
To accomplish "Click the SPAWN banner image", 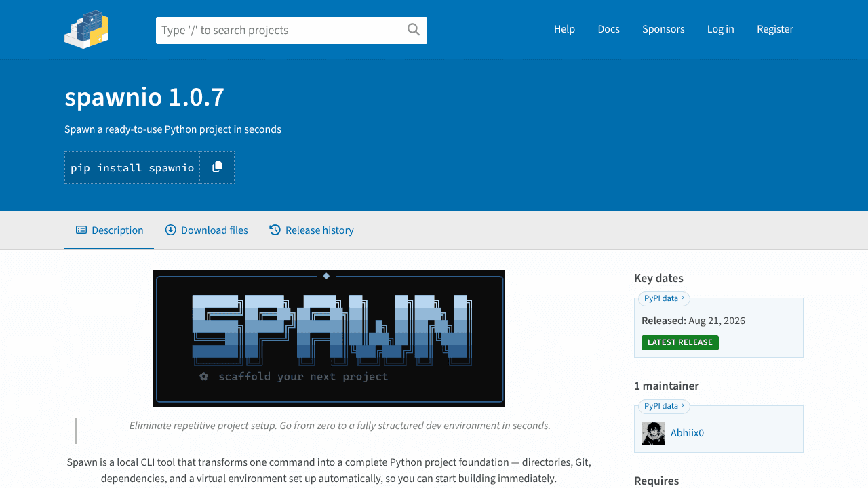I will click(x=329, y=339).
